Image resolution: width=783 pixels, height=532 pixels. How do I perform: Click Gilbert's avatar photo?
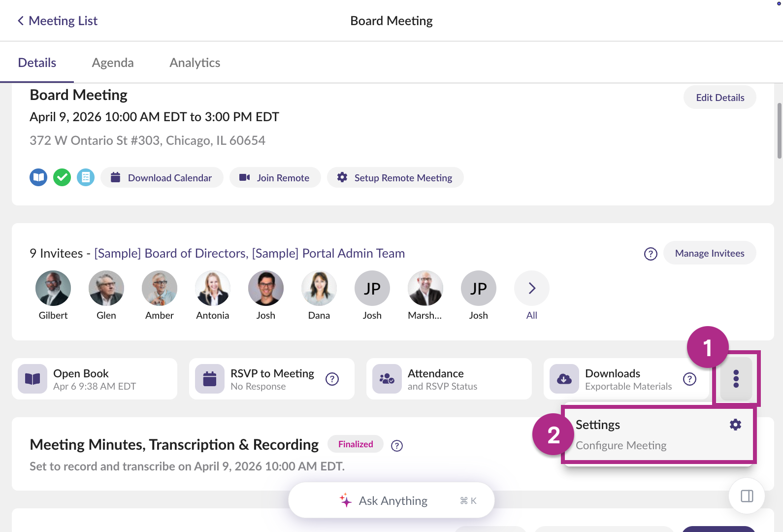[53, 288]
